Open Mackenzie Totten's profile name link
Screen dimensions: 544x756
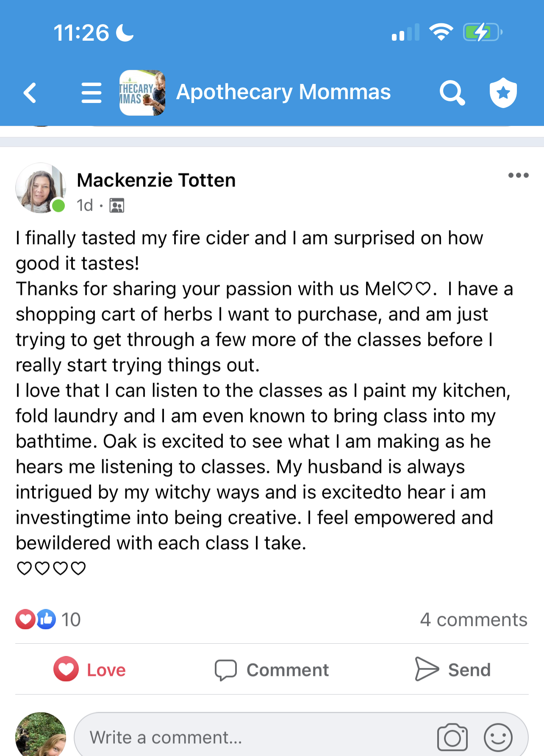click(156, 180)
